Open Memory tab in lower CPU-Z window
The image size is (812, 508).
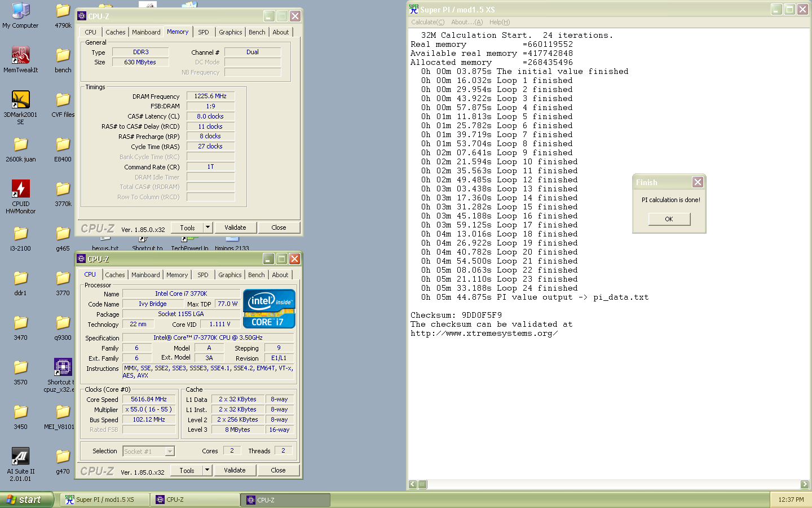click(x=177, y=275)
